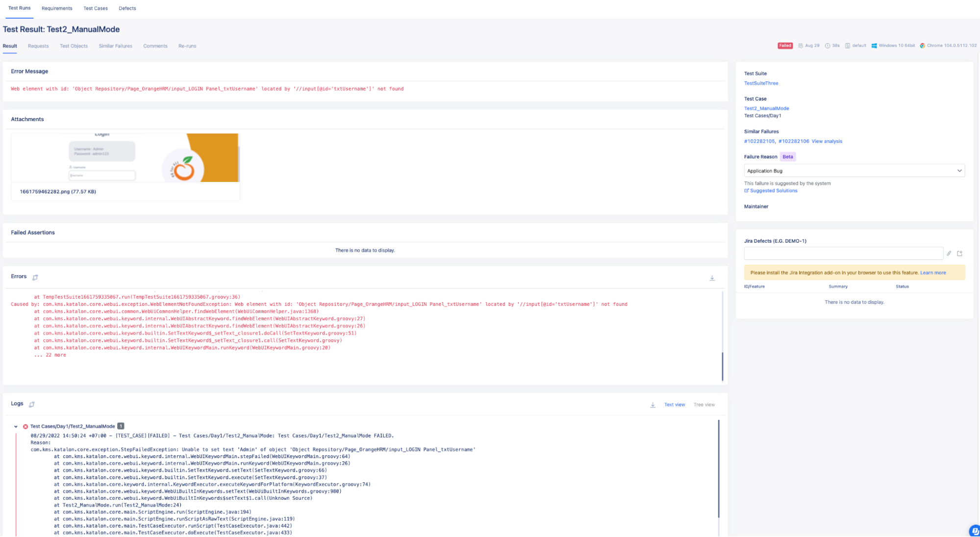The image size is (980, 537).
Task: Collapse the Test2_ManualMode log tree node
Action: click(16, 426)
